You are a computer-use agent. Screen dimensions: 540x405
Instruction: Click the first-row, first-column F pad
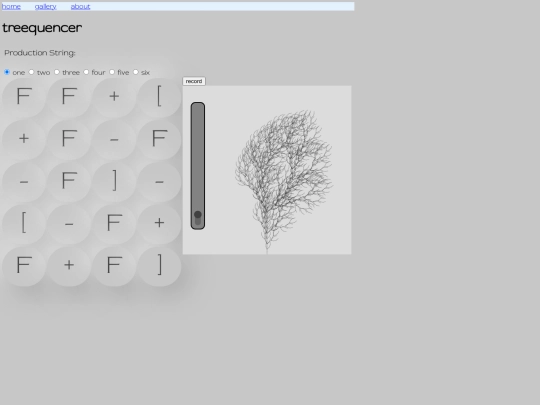(24, 97)
